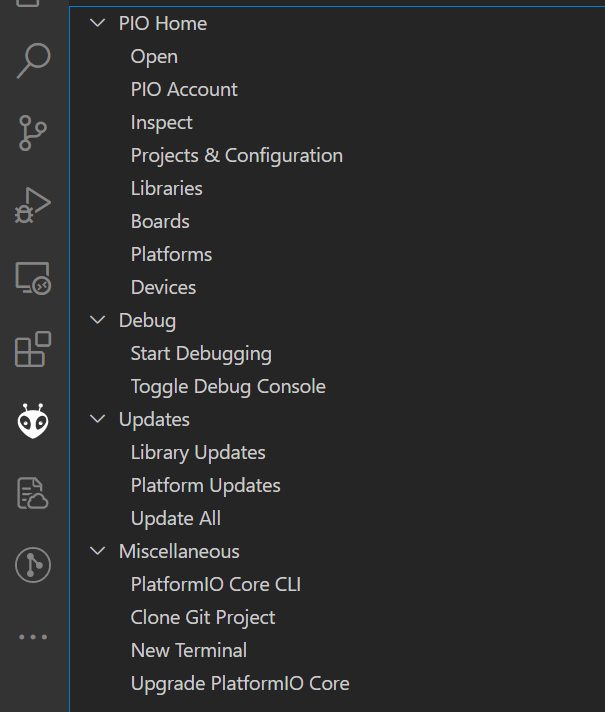This screenshot has height=712, width=605.
Task: Collapse the Updates section
Action: (98, 419)
